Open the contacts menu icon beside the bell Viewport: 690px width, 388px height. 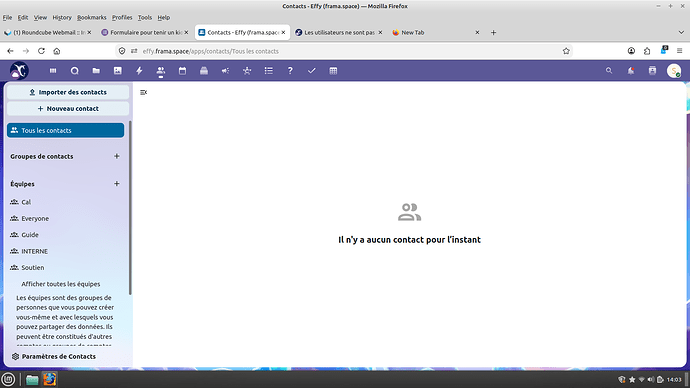[652, 70]
